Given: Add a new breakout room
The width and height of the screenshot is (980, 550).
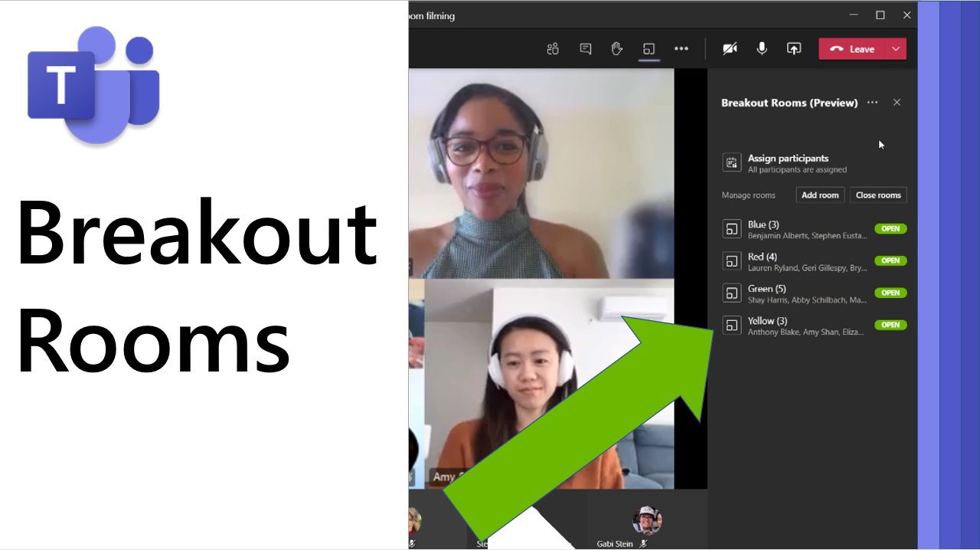Looking at the screenshot, I should point(820,195).
